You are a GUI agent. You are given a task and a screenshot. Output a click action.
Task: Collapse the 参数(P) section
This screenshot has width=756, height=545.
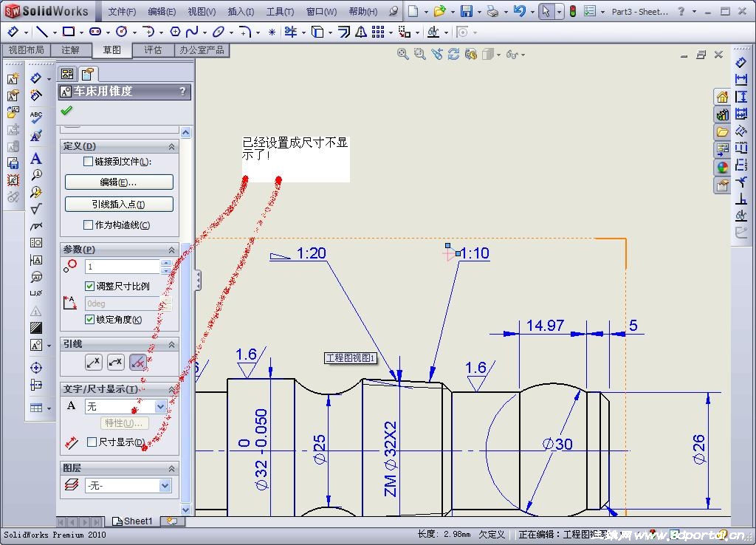coord(171,250)
